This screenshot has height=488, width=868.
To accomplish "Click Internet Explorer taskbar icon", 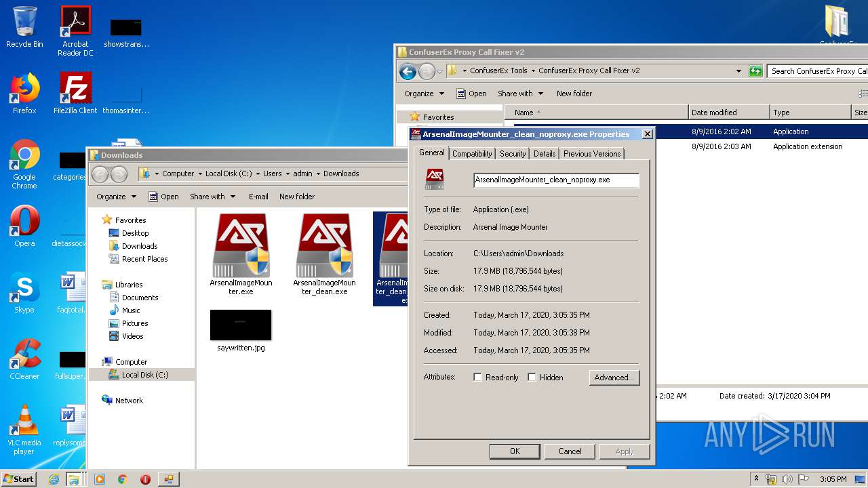I will coord(54,479).
